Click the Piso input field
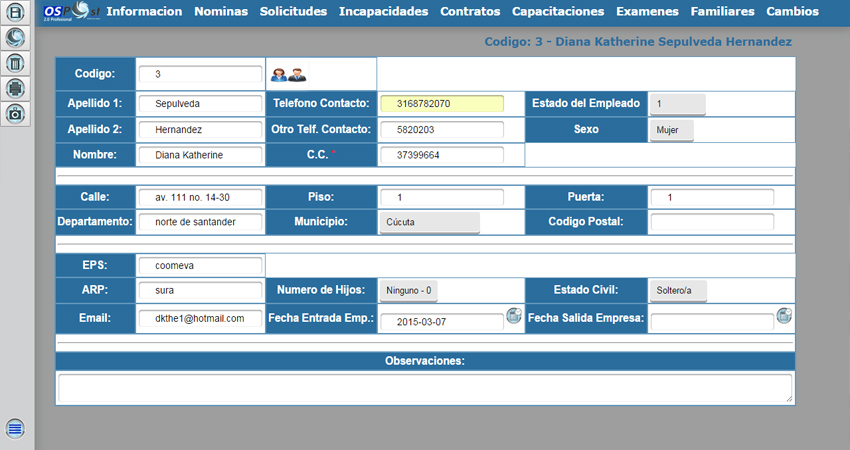The height and width of the screenshot is (450, 850). click(x=442, y=197)
